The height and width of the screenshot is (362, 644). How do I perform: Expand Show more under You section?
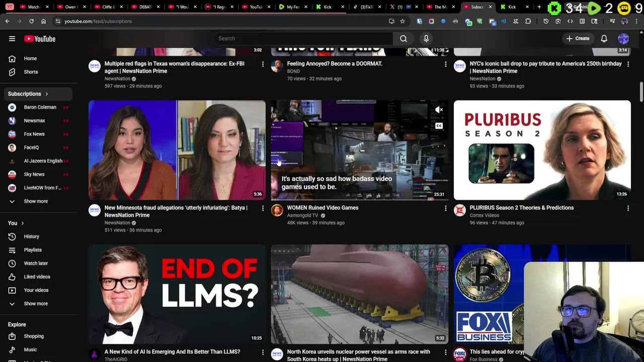[39, 304]
